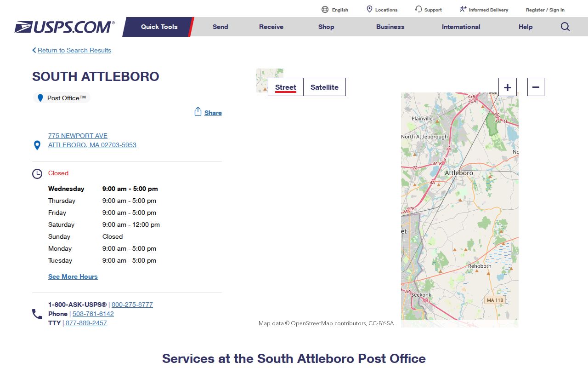Open the Help menu
588x368 pixels.
click(526, 27)
